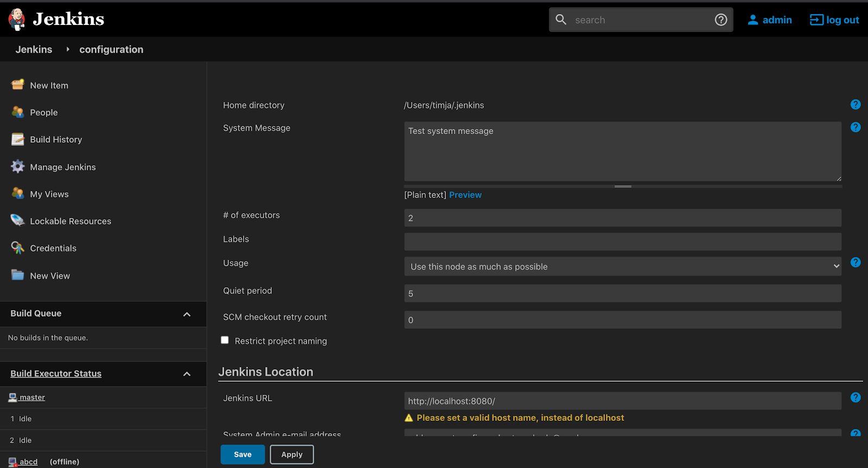Click the textarea resize divider bar
This screenshot has height=468, width=868.
coord(623,187)
